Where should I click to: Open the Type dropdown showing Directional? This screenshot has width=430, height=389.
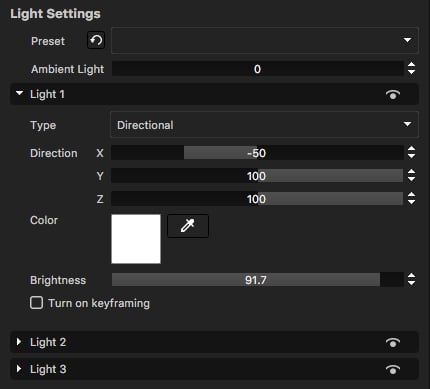click(x=264, y=125)
